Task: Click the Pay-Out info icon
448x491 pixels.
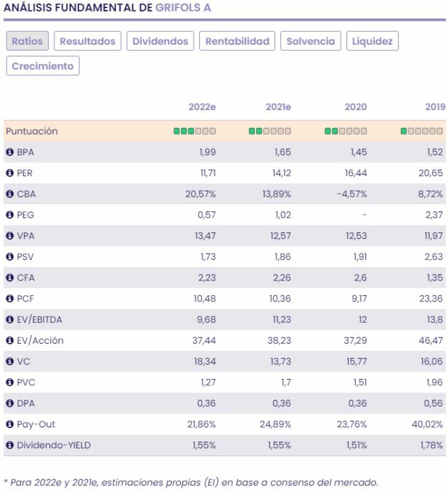Action: click(x=9, y=424)
